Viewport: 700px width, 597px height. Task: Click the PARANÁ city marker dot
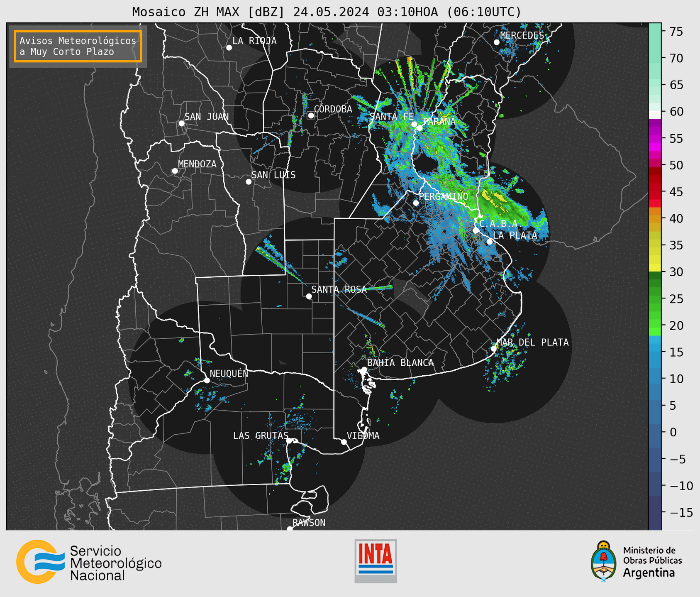click(x=420, y=128)
